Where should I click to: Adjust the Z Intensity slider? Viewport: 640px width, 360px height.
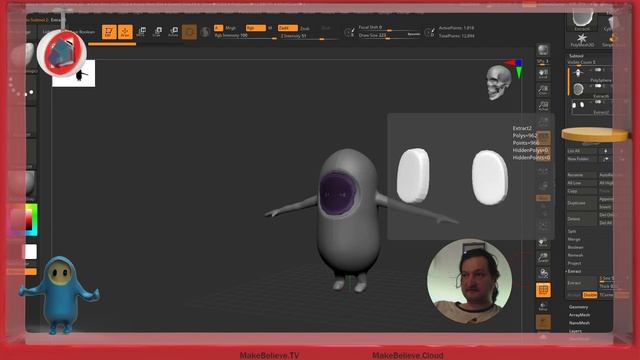pos(310,36)
